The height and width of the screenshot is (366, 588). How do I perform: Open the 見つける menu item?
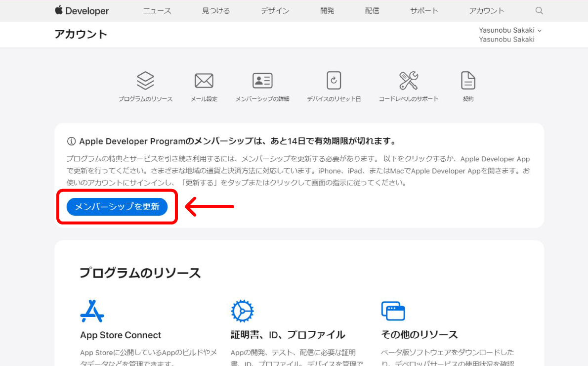216,10
